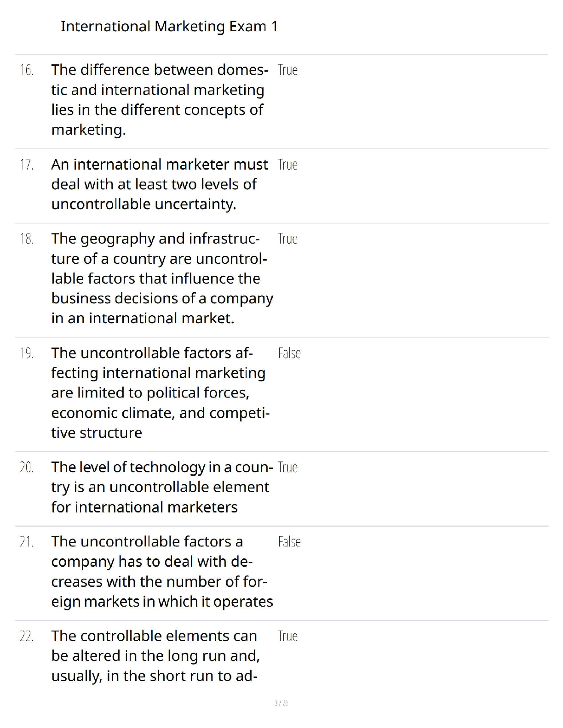Select the True answer for the level of technology statement

[x=288, y=467]
